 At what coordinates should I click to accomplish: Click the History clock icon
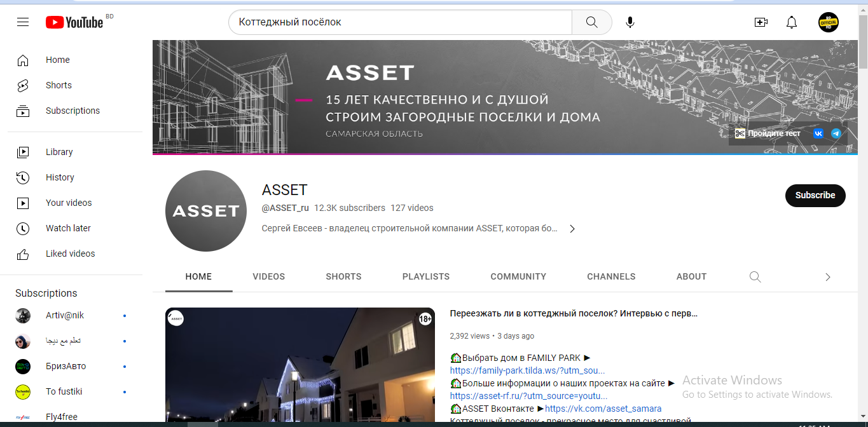coord(23,177)
